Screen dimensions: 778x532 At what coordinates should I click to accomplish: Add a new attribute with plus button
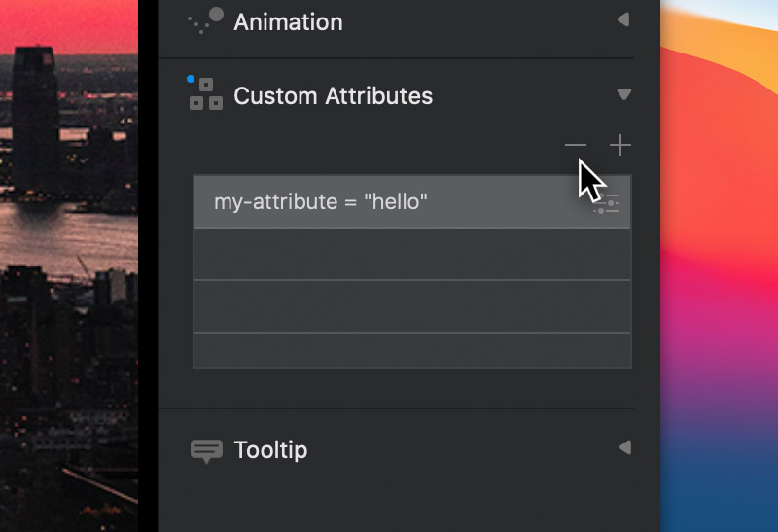[620, 145]
